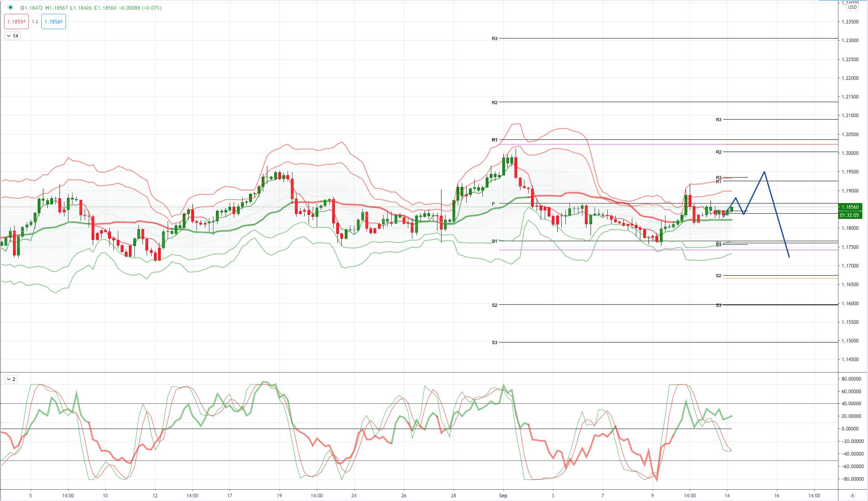This screenshot has height=501, width=868.
Task: Click the red sell price 1.18554 button
Action: [17, 21]
